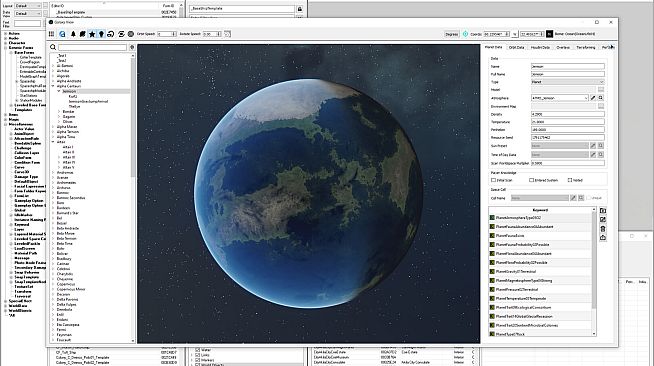
Task: Click the planet Name input field
Action: pos(567,66)
